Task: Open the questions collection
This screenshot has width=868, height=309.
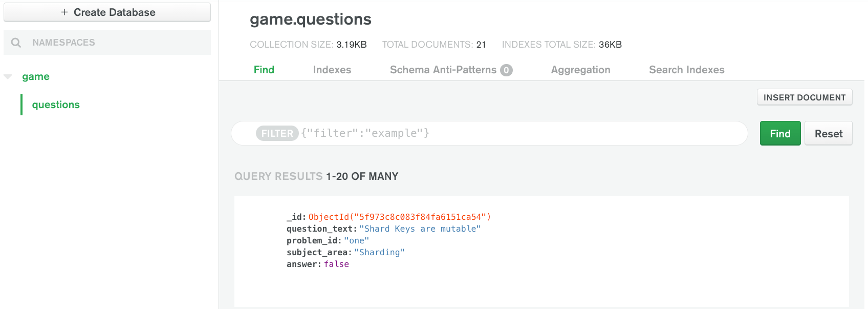Action: coord(56,105)
